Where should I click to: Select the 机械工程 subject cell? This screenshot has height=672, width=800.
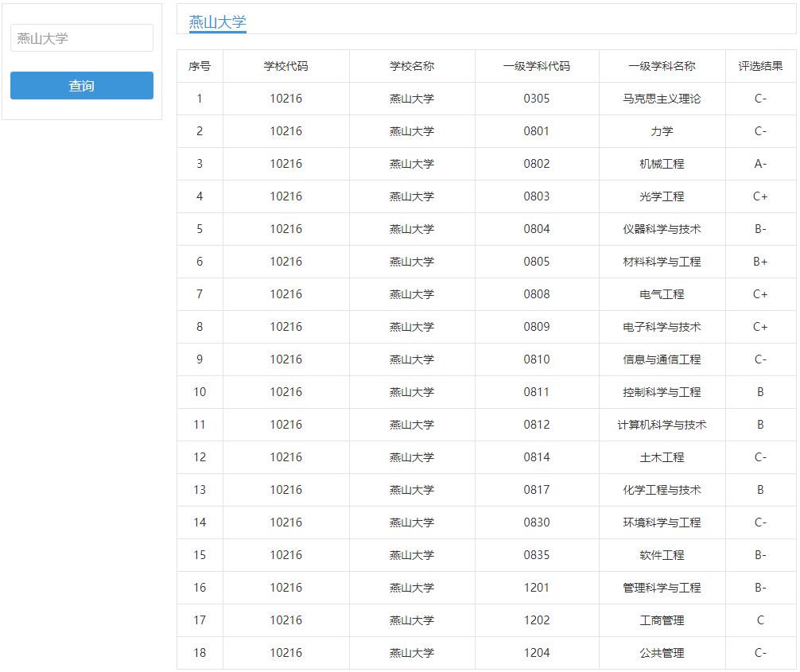662,164
